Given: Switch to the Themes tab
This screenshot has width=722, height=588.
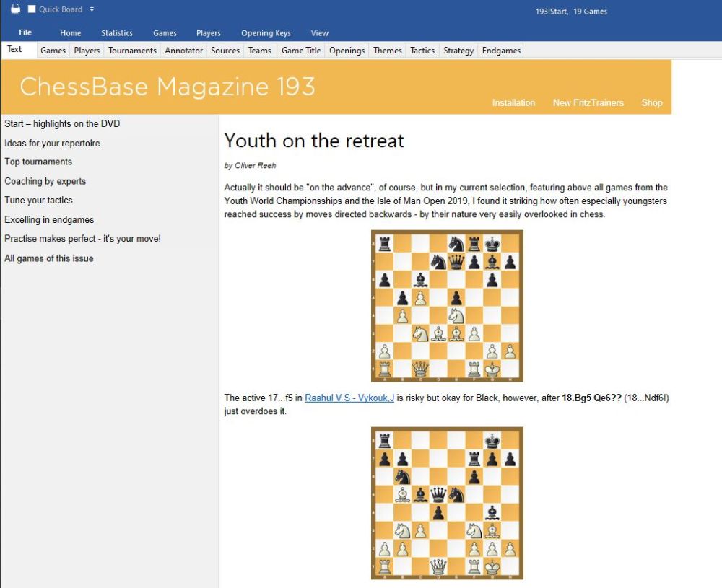Looking at the screenshot, I should click(387, 51).
